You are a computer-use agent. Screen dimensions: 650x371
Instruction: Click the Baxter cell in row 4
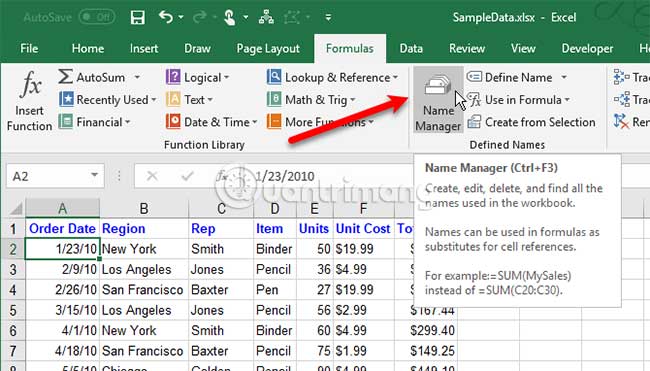(x=221, y=290)
